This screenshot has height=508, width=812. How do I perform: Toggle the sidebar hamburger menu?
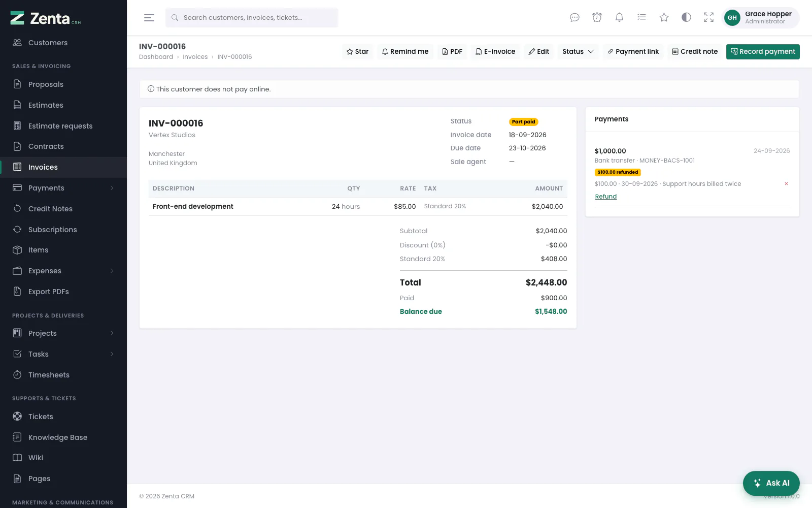pos(149,18)
